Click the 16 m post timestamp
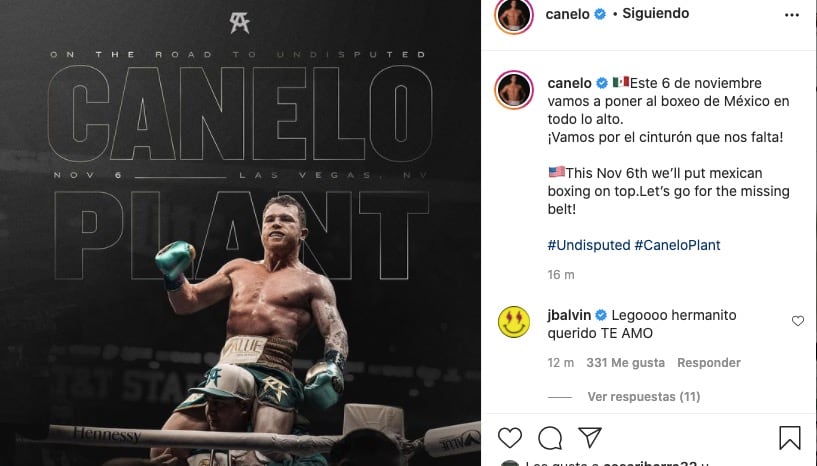The image size is (817, 466). (561, 274)
